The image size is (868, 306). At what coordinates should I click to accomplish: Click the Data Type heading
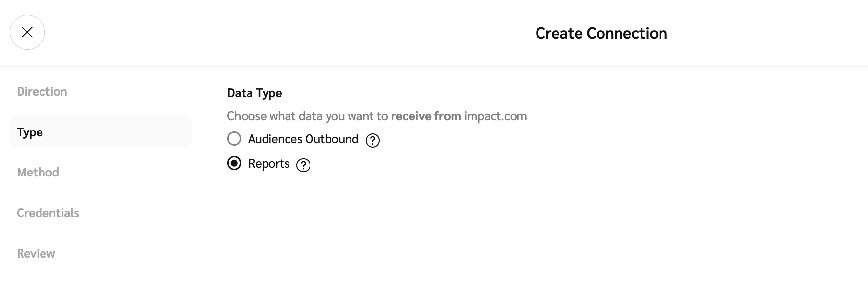point(254,93)
